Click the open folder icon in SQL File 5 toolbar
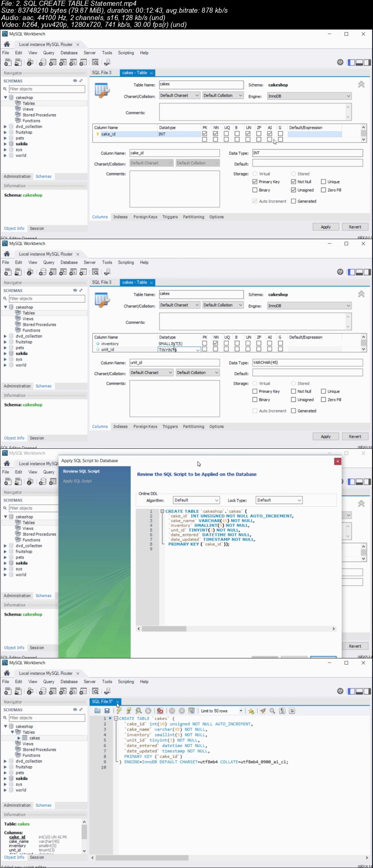Viewport: 373px width, 868px height. pos(97,711)
